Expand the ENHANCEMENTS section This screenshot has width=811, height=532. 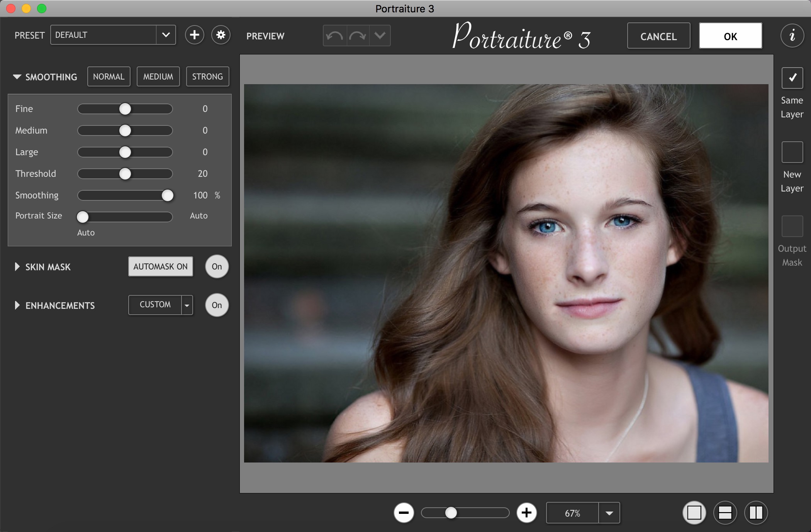[x=17, y=305]
